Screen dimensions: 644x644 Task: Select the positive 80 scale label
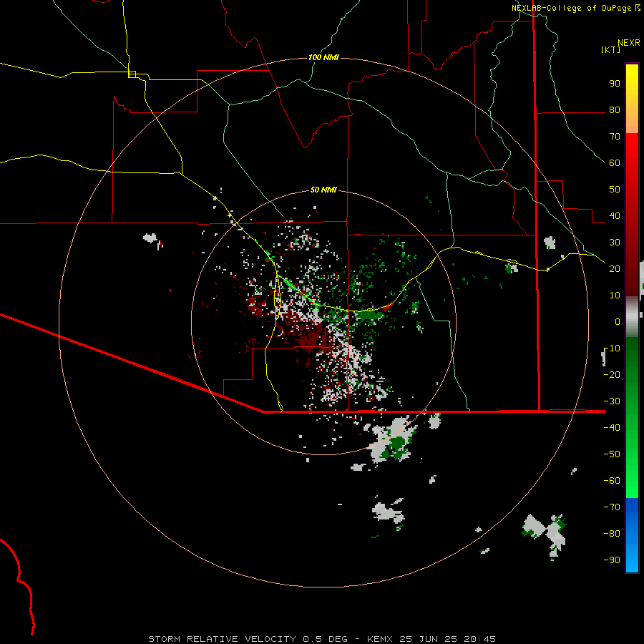615,109
